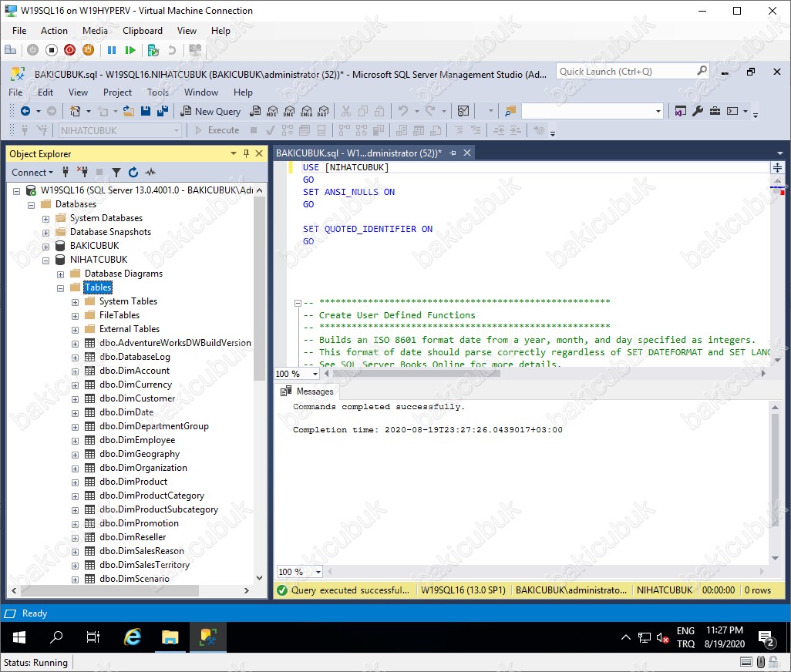Open the VM connection Action menu
This screenshot has width=791, height=672.
pyautogui.click(x=54, y=31)
